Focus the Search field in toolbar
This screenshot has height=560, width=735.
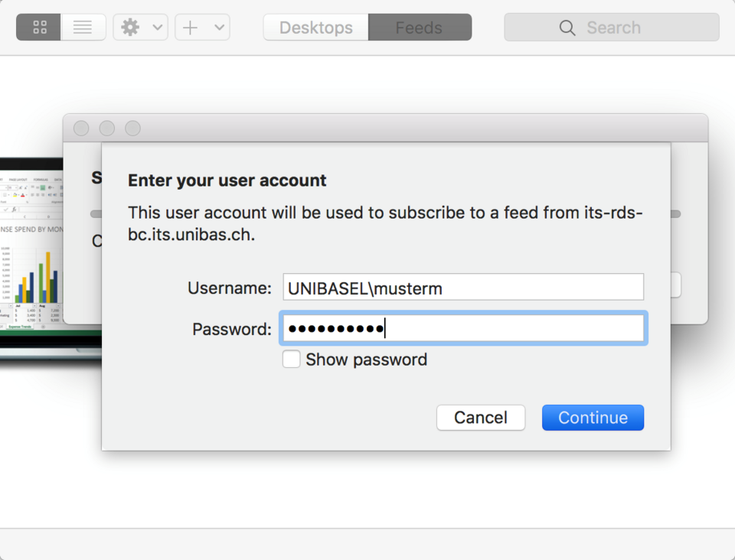click(628, 28)
